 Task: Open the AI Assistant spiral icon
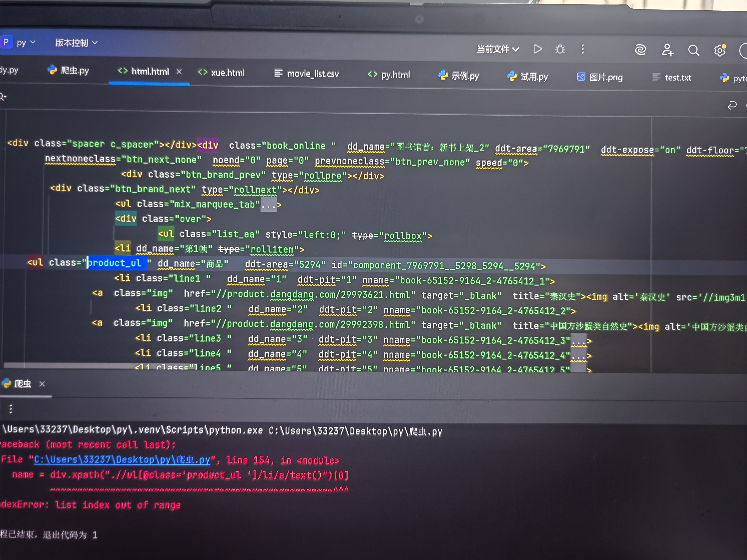(x=640, y=50)
